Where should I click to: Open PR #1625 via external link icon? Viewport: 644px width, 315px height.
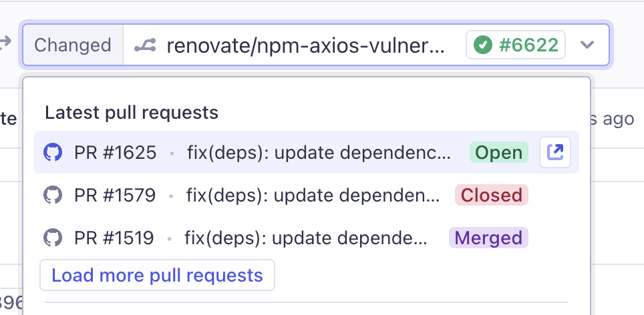tap(554, 152)
